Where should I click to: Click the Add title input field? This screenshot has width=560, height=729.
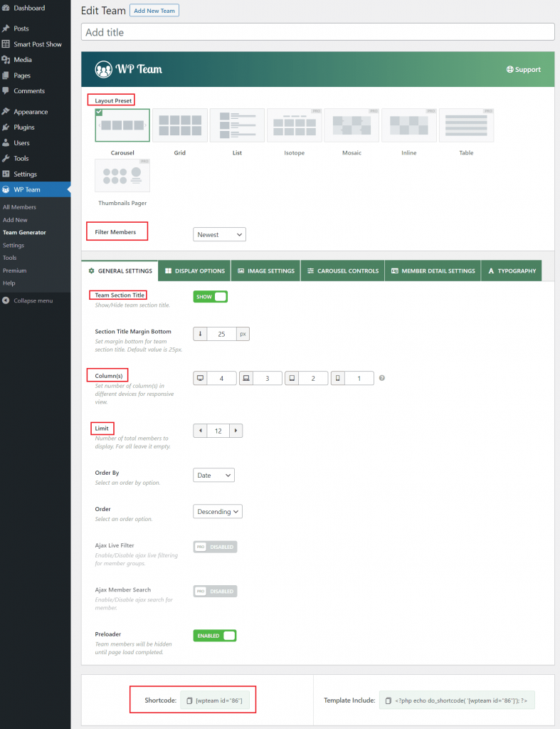point(318,32)
